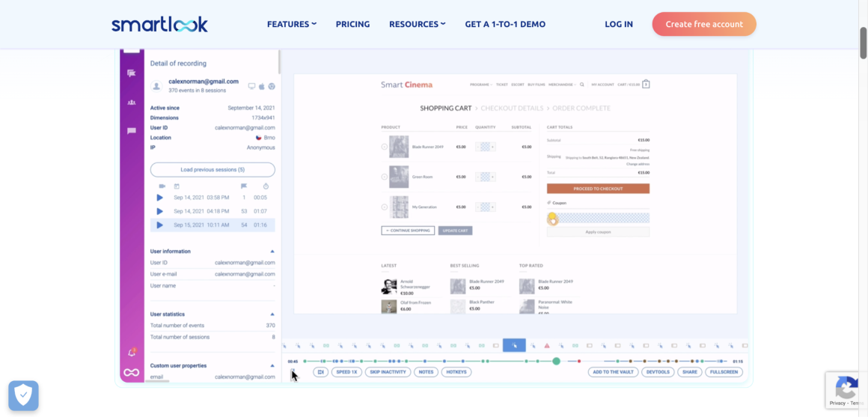The height and width of the screenshot is (417, 868).
Task: Open the users group icon in purple sidebar
Action: click(131, 103)
